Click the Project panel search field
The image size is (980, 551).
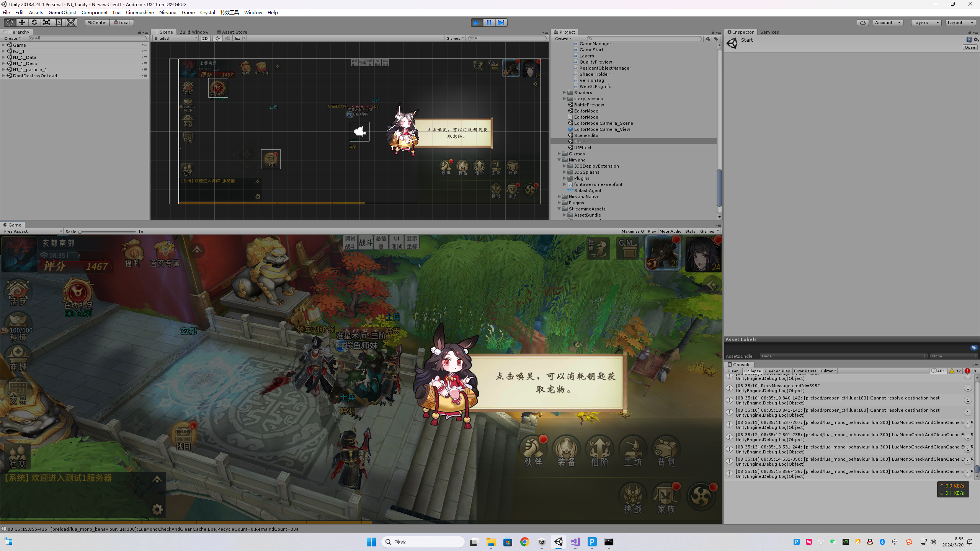pyautogui.click(x=644, y=39)
